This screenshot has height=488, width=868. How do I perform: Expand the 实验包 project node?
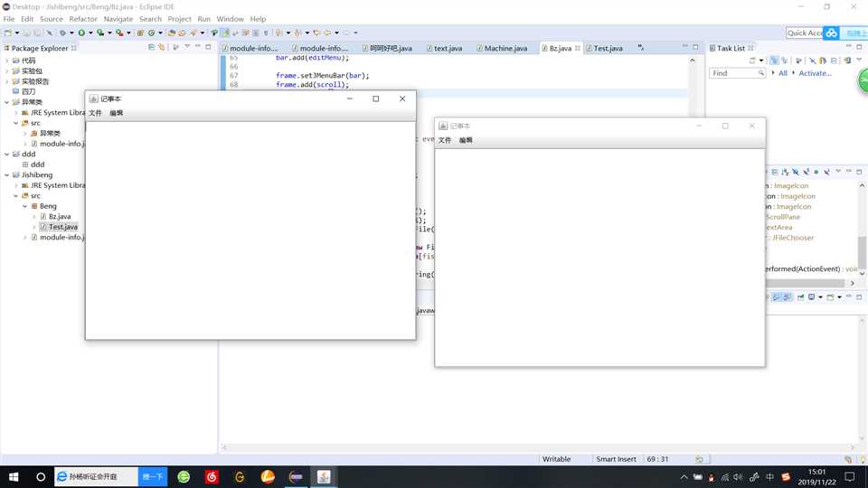tap(6, 70)
